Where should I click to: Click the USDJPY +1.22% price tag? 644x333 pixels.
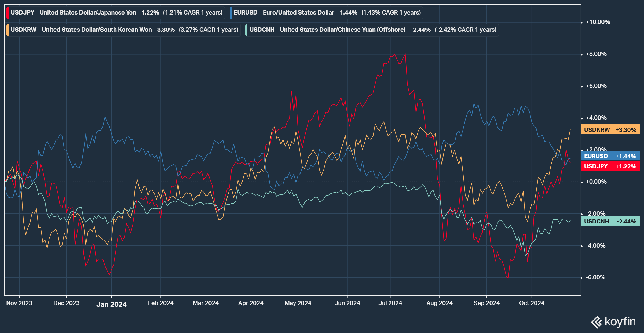[610, 166]
